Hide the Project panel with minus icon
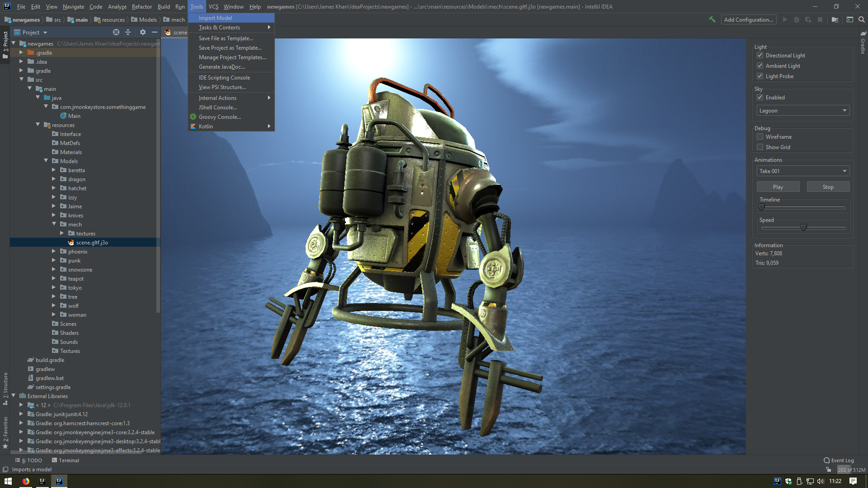Screen dimensions: 868x488 pyautogui.click(x=155, y=32)
